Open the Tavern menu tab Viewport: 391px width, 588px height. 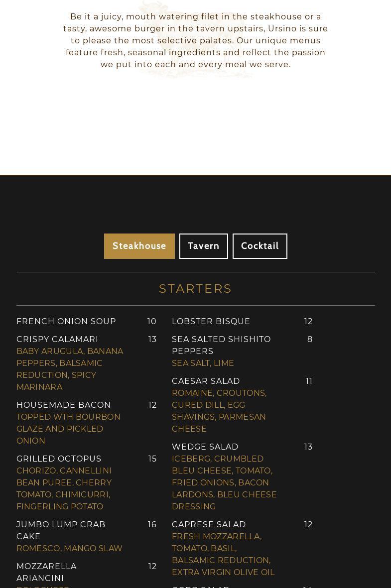203,246
